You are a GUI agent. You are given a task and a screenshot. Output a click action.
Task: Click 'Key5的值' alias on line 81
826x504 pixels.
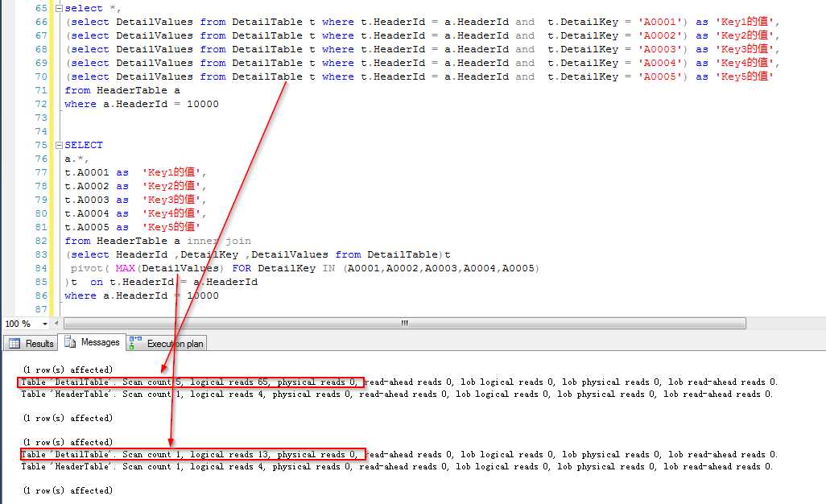171,228
